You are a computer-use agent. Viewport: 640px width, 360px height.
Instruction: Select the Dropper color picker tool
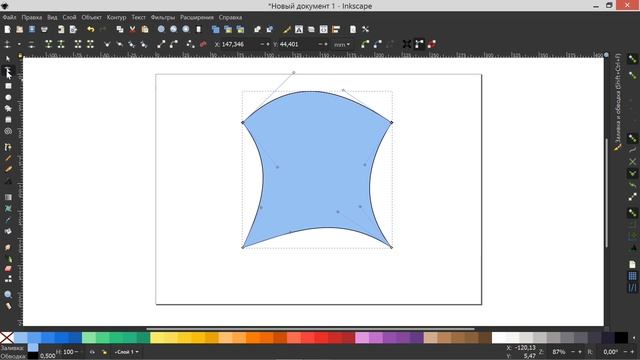[x=8, y=220]
